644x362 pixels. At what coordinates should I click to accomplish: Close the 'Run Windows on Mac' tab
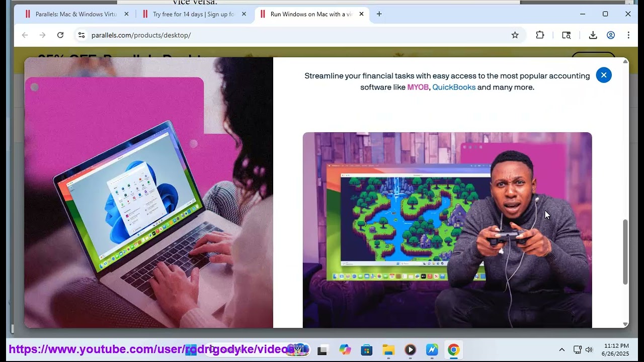(361, 14)
